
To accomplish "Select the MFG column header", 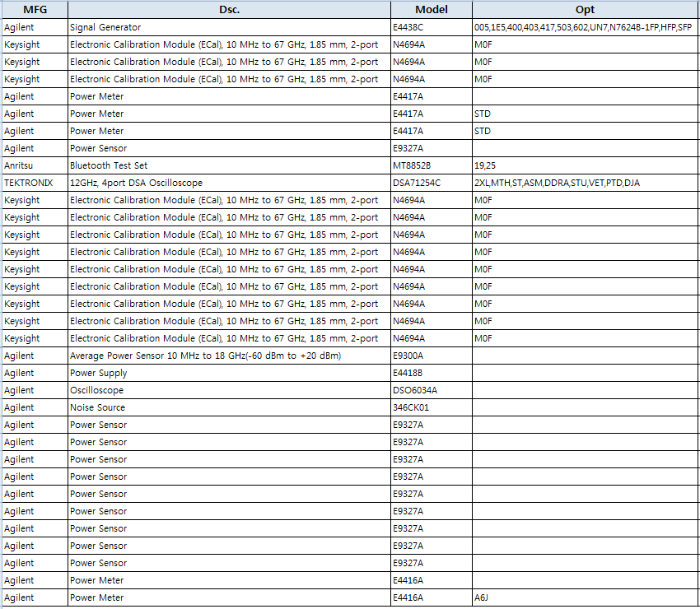I will coord(35,9).
